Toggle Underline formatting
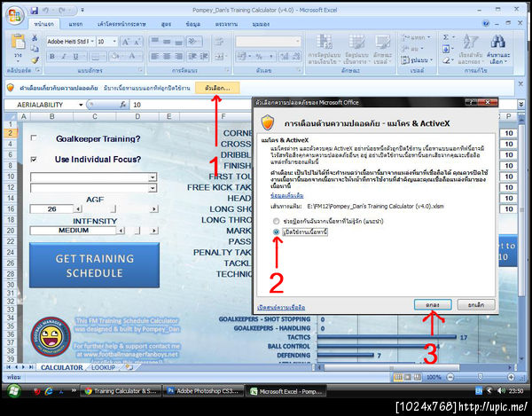This screenshot has height=416, width=532. pyautogui.click(x=75, y=57)
